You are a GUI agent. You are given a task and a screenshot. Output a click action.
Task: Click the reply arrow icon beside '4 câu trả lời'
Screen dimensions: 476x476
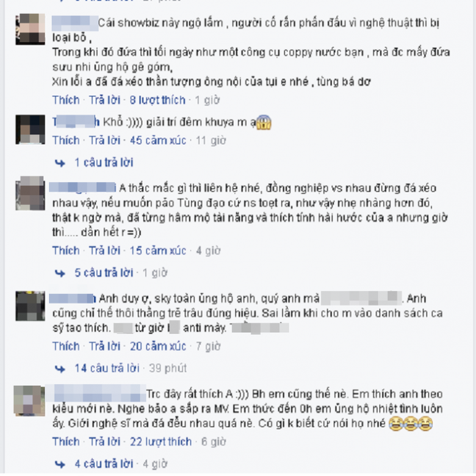coord(60,464)
